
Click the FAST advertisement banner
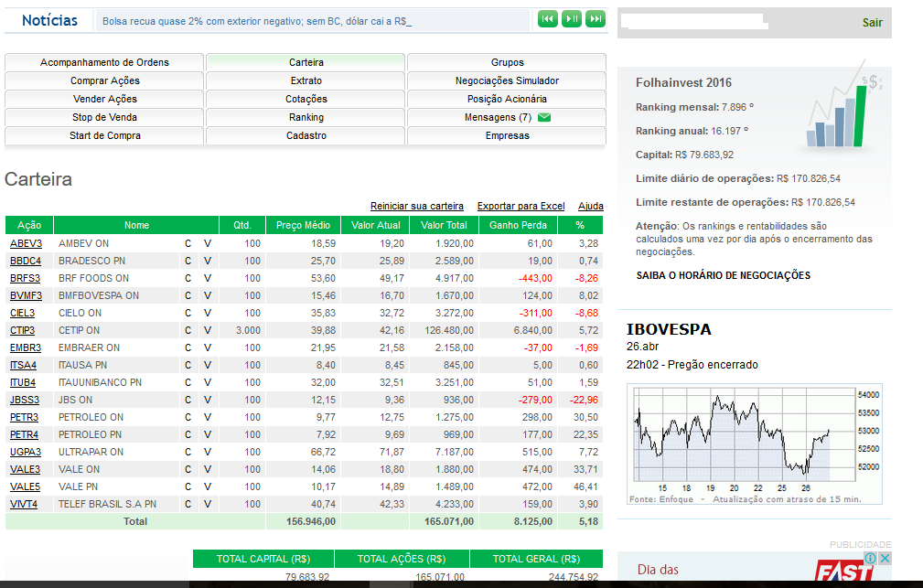(x=755, y=566)
